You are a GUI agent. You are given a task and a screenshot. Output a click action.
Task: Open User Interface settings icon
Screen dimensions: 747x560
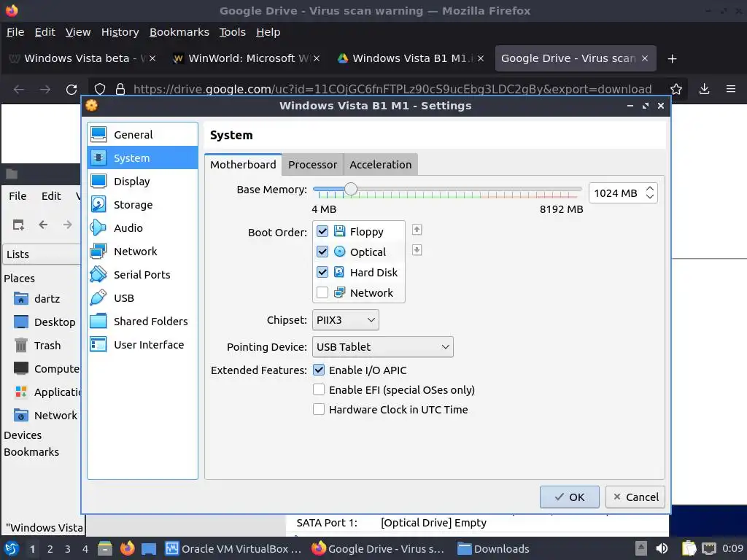pos(98,345)
